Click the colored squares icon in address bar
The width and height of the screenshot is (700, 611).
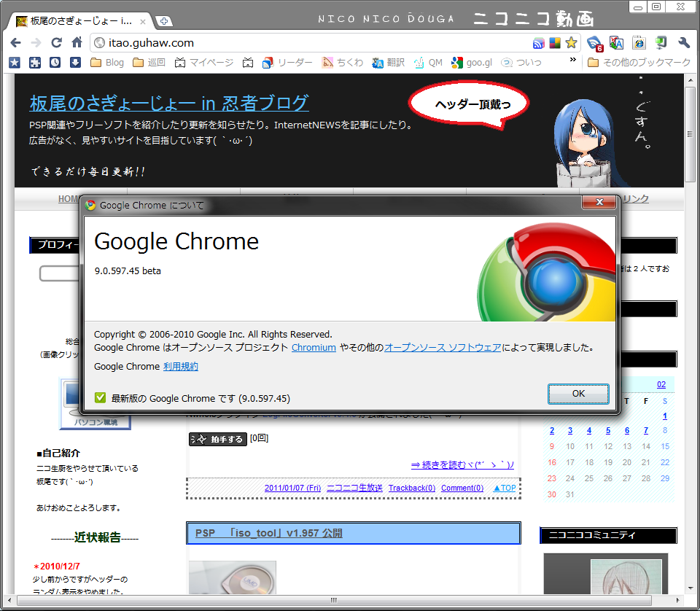[554, 43]
